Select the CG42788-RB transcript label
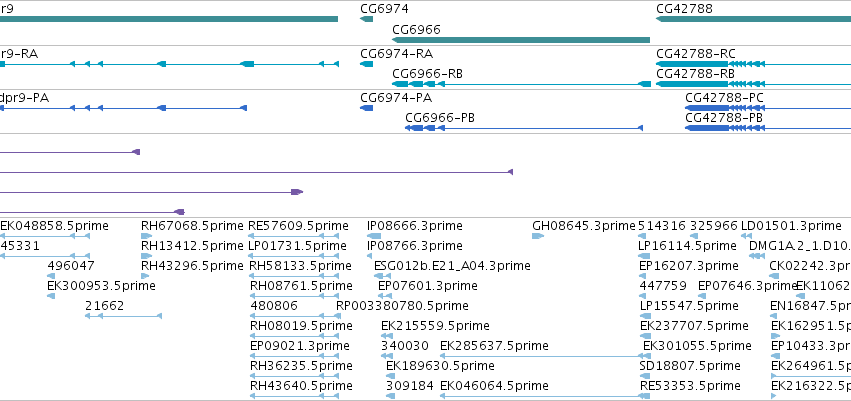The height and width of the screenshot is (401, 851). coord(695,74)
